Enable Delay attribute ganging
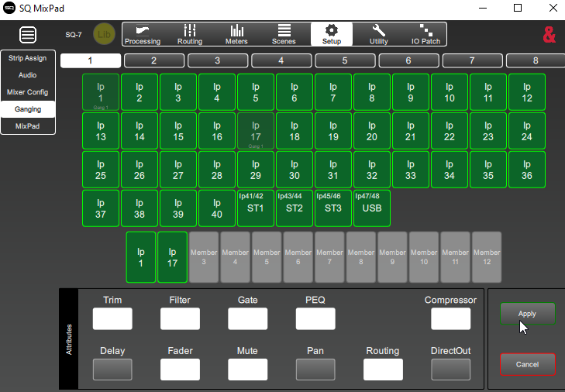 click(112, 370)
